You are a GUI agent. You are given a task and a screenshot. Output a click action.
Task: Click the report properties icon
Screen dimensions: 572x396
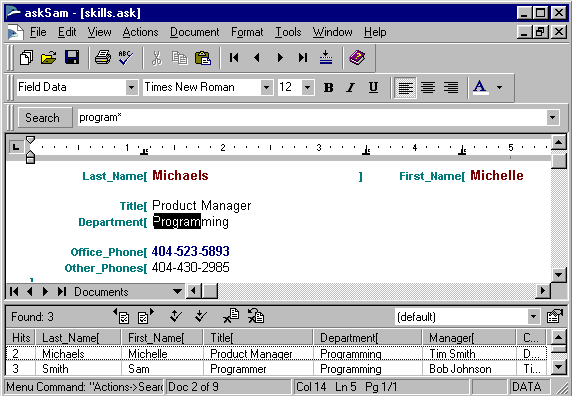click(555, 317)
